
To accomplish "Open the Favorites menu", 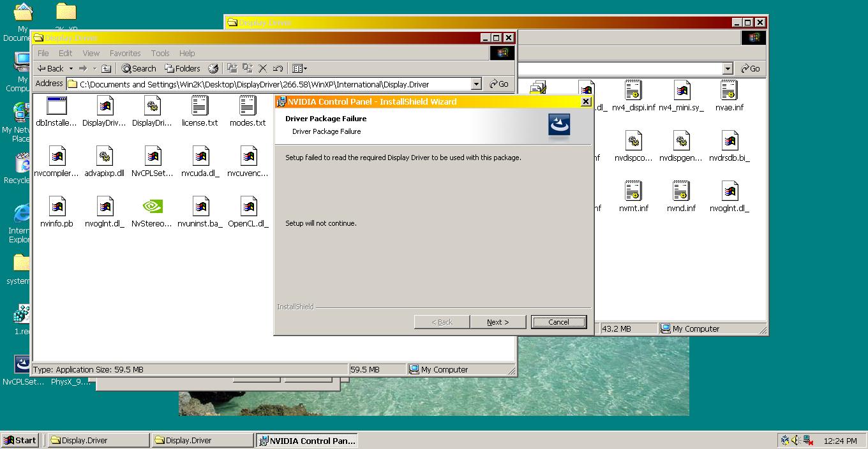I will (x=125, y=53).
